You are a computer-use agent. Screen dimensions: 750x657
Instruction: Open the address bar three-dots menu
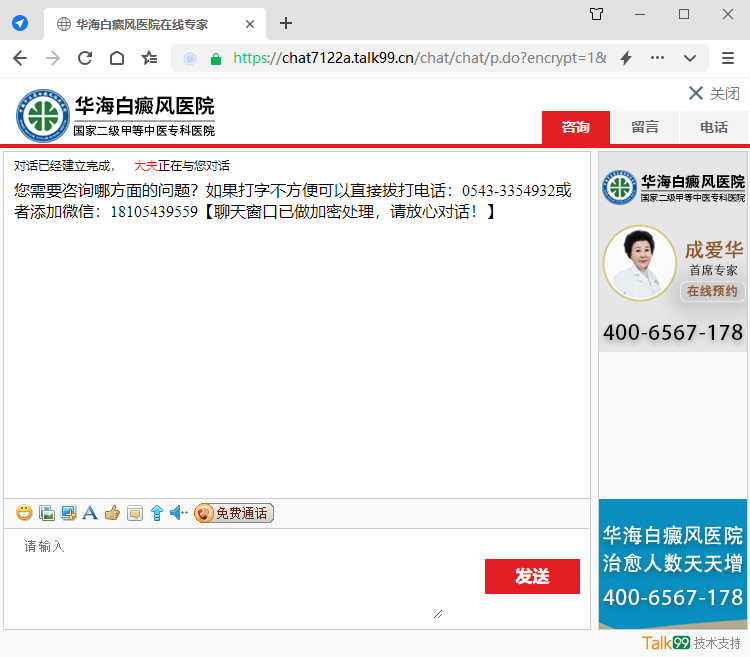657,58
